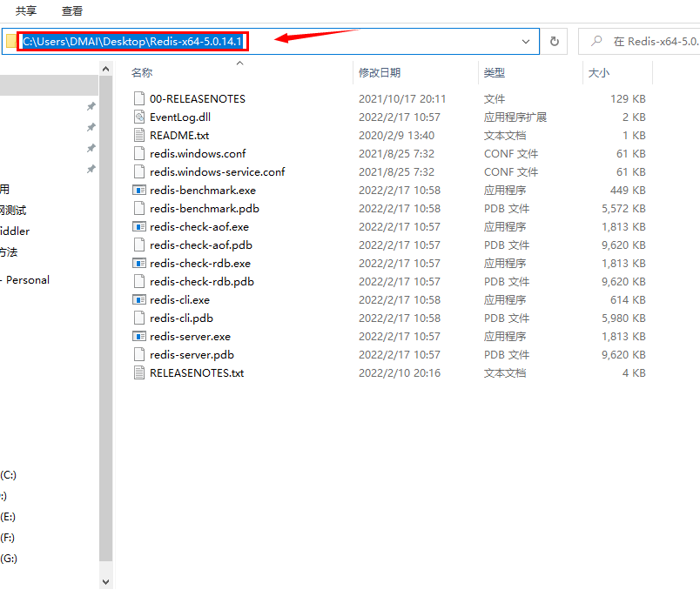Click the search box for Redis-x64-5.0
The width and height of the screenshot is (700, 610).
pos(639,42)
